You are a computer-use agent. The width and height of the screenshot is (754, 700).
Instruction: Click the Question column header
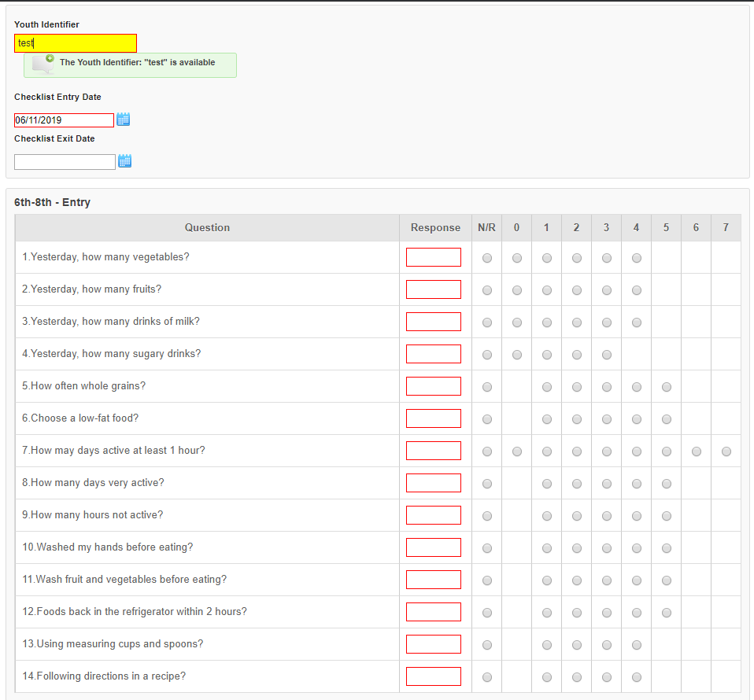click(207, 227)
